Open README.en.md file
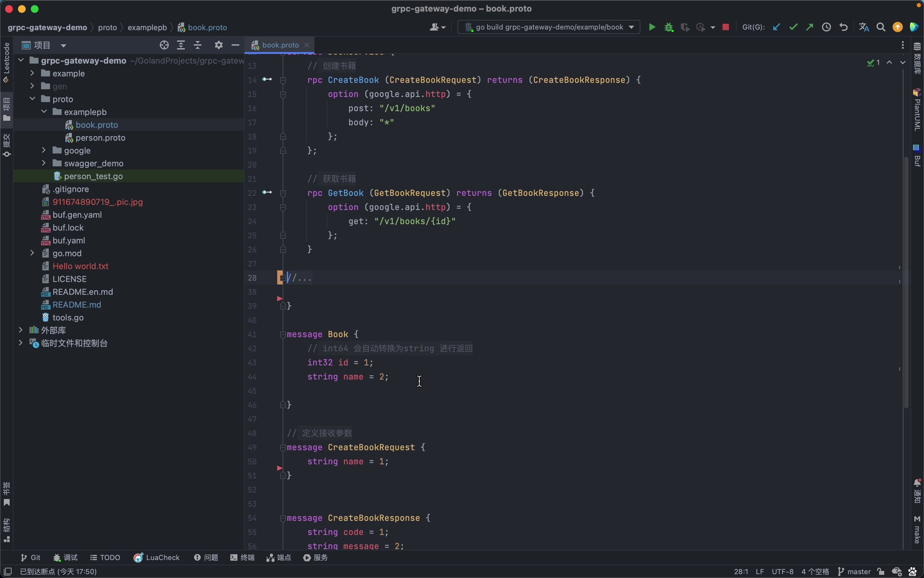The width and height of the screenshot is (924, 578). 83,292
